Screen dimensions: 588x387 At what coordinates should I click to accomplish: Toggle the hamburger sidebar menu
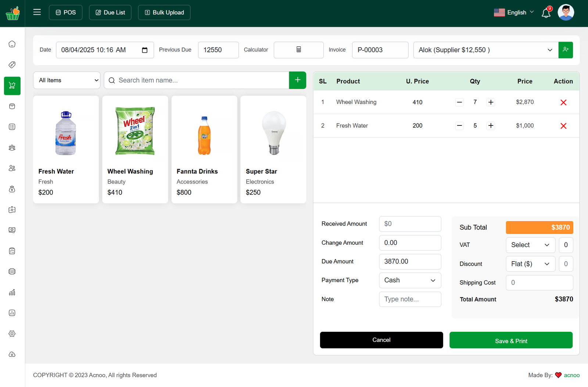click(37, 12)
